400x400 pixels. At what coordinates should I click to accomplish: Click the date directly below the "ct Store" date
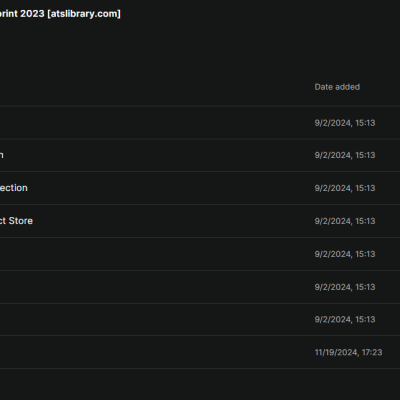(345, 254)
